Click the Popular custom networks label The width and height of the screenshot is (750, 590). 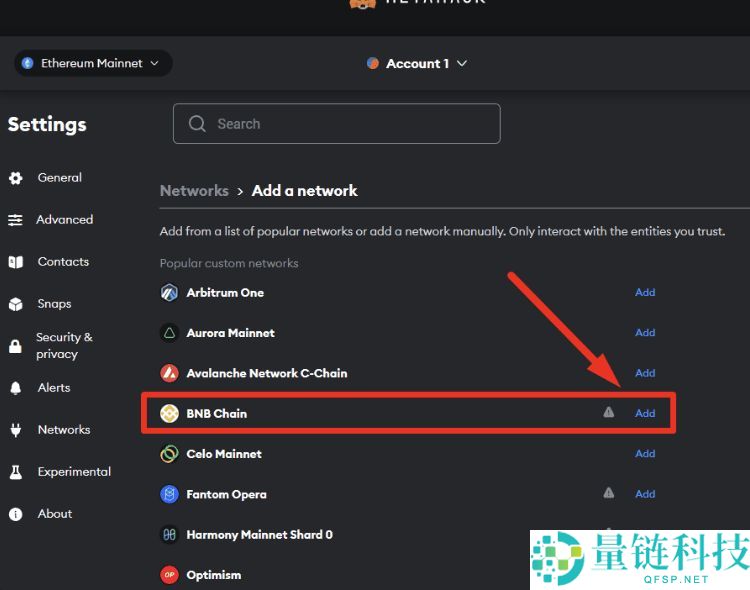point(229,263)
